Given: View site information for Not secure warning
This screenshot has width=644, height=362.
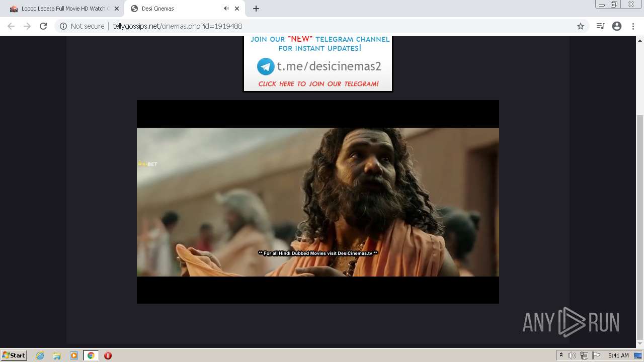Looking at the screenshot, I should click(x=82, y=26).
